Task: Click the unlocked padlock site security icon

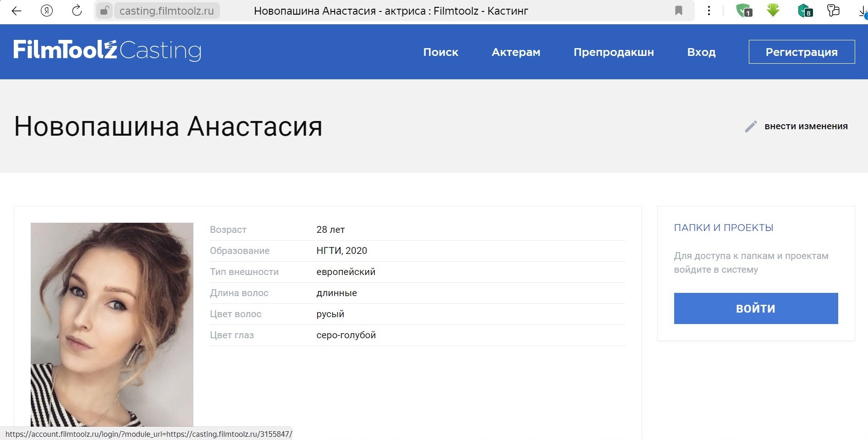Action: 104,11
